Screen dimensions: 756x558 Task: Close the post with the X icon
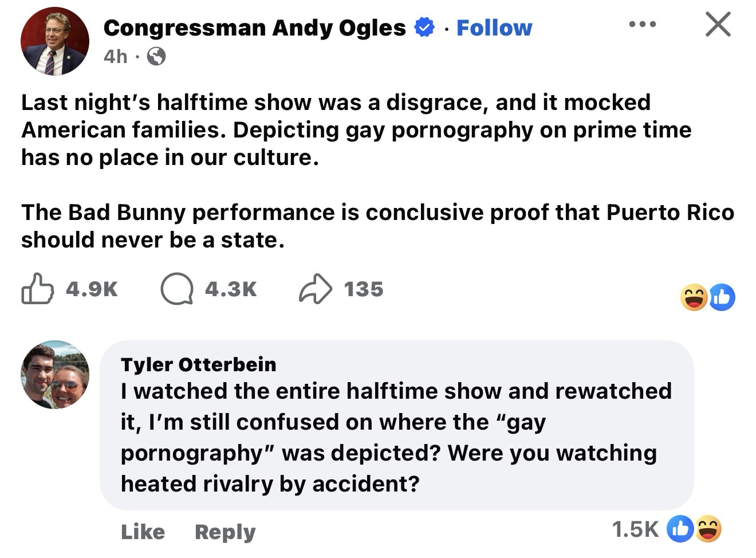pyautogui.click(x=717, y=25)
